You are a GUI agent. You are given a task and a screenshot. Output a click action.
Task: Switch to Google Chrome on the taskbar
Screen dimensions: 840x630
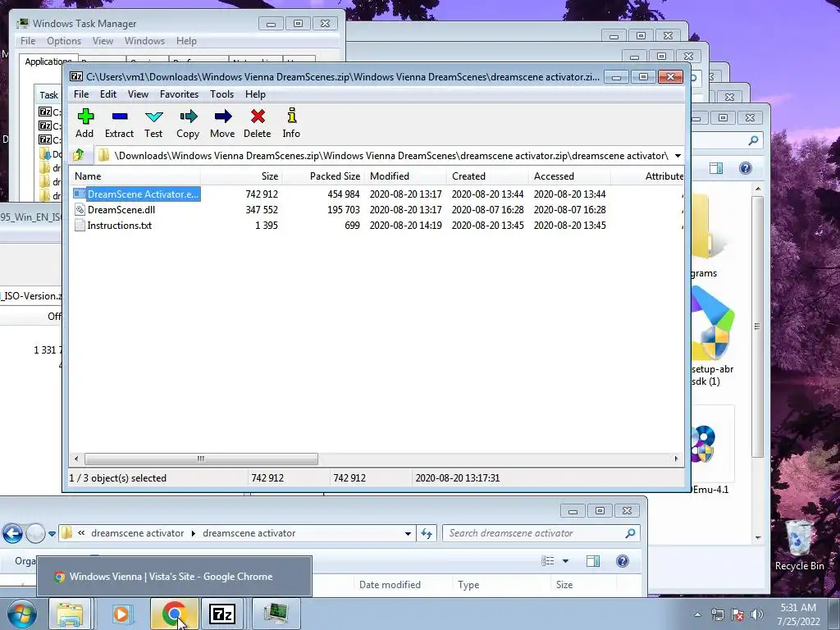pyautogui.click(x=174, y=614)
